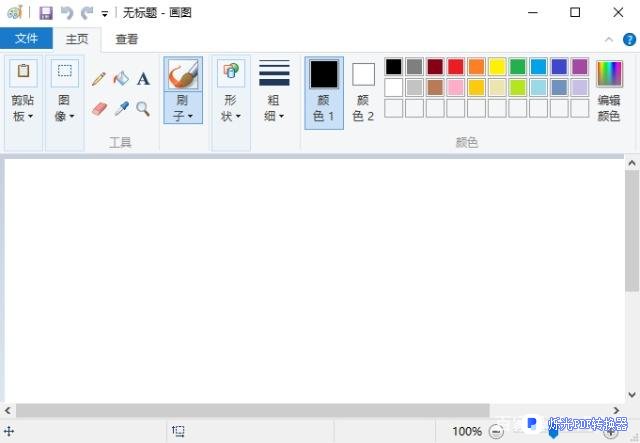Pick the indigo color swatch
The width and height of the screenshot is (640, 443).
point(559,67)
